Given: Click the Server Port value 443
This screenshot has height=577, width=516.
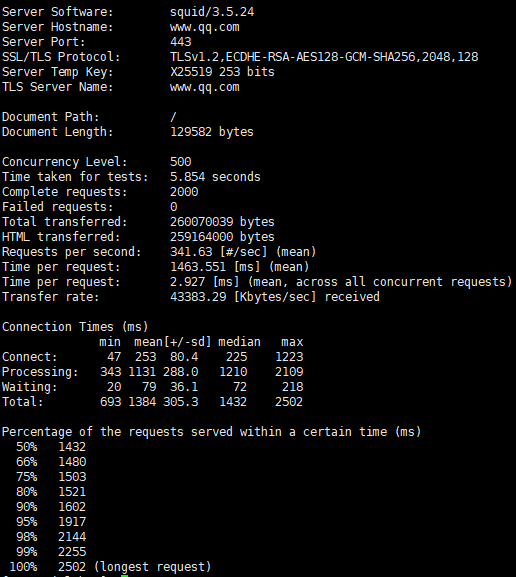Looking at the screenshot, I should [181, 42].
